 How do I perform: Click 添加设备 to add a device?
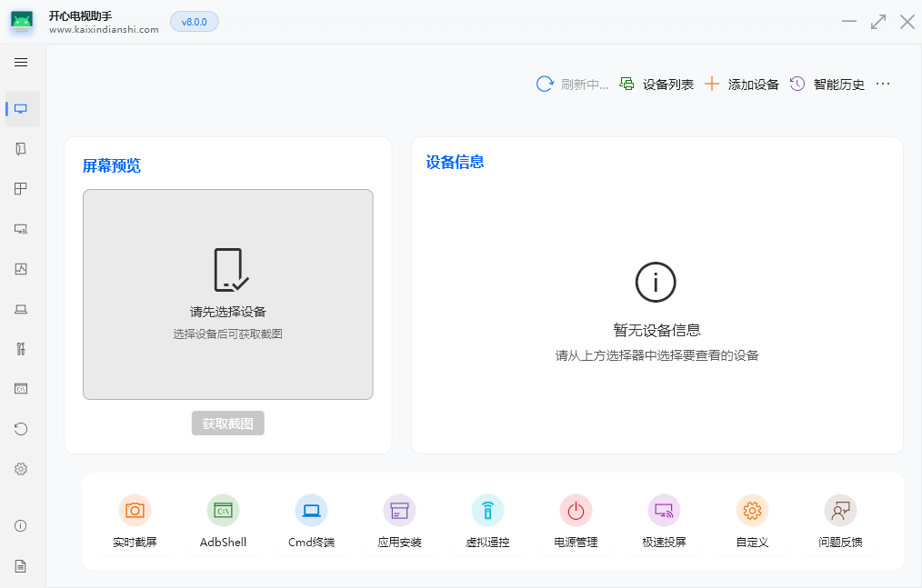[754, 83]
